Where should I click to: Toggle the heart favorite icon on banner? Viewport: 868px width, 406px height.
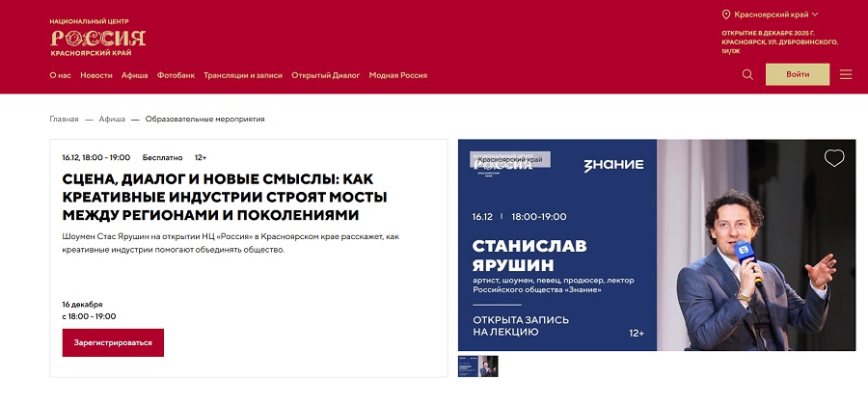point(834,158)
